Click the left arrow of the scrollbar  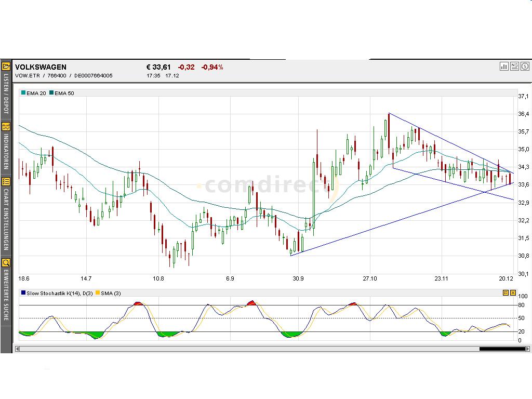[x=17, y=349]
